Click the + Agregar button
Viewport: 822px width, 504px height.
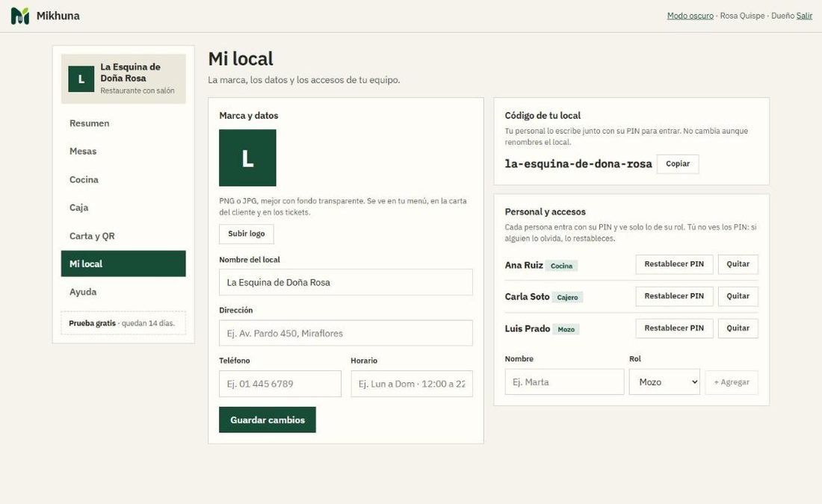click(x=732, y=382)
